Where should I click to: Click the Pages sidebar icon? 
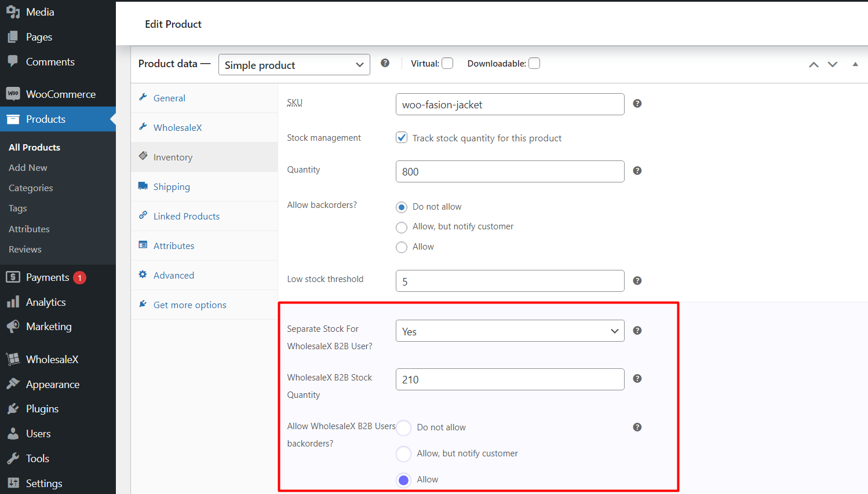click(13, 37)
